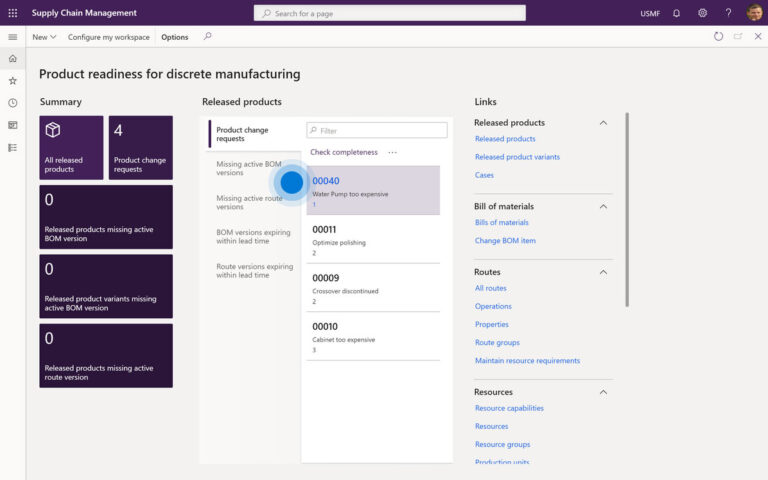Collapse the Routes links group
This screenshot has width=768, height=480.
click(x=603, y=272)
